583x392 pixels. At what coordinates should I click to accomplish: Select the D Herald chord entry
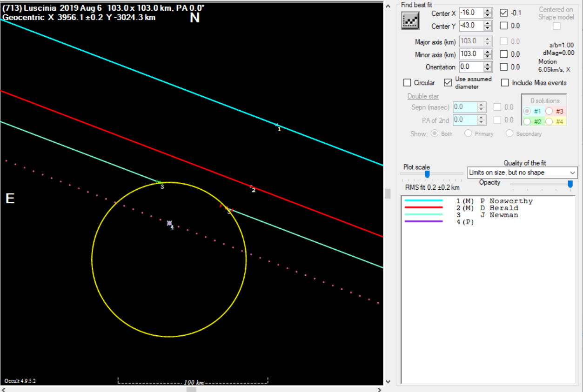tap(487, 208)
